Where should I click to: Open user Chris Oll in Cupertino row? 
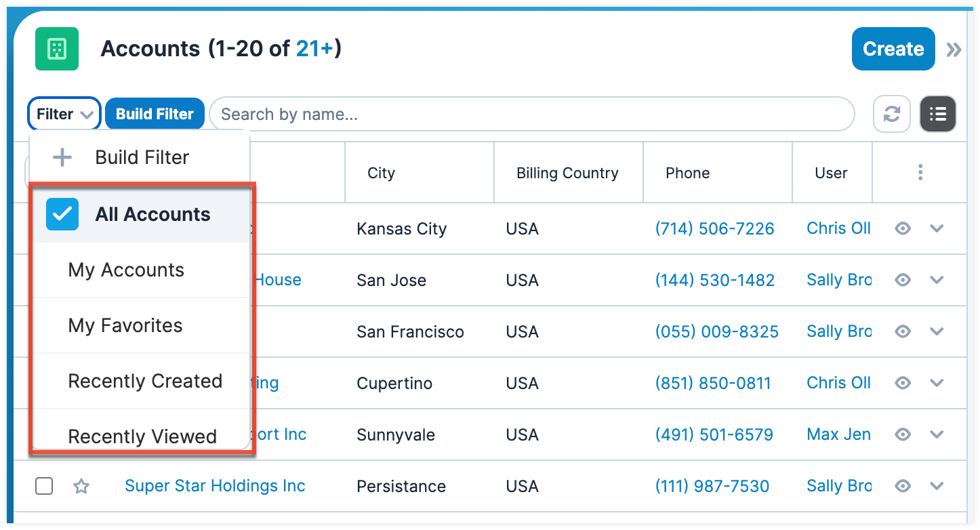tap(838, 383)
